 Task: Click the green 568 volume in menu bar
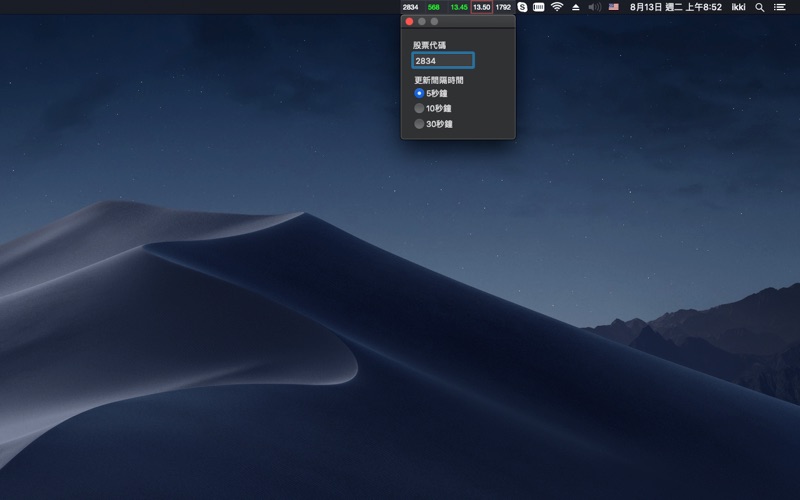point(433,7)
